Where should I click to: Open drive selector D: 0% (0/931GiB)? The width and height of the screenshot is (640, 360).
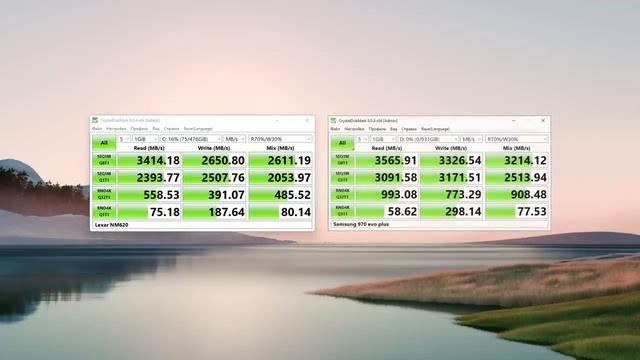(x=429, y=139)
